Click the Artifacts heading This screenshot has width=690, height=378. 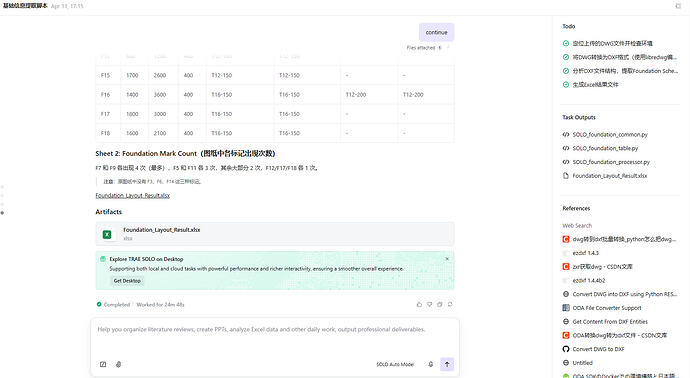(109, 212)
